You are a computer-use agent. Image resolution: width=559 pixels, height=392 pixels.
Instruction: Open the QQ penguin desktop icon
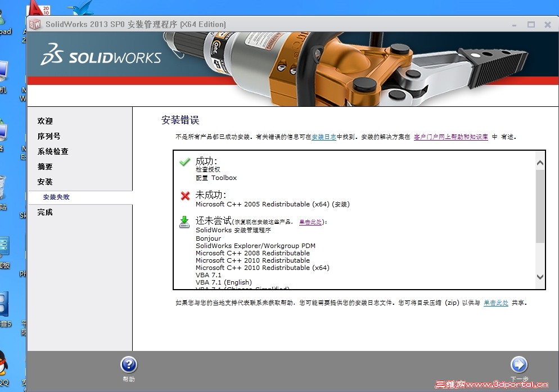point(3,363)
